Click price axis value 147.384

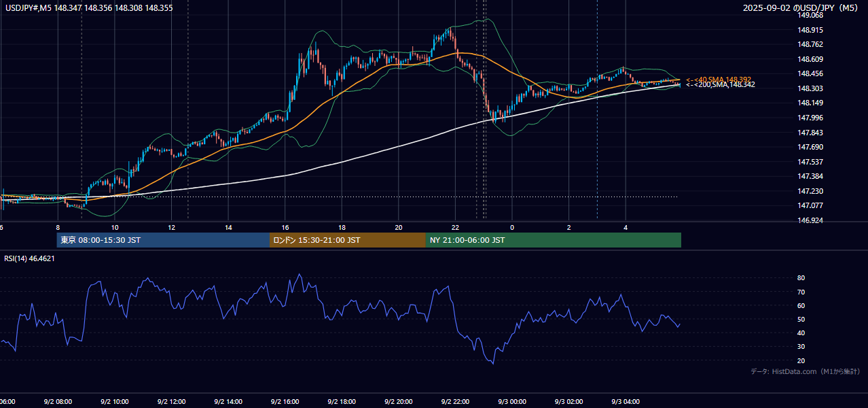810,176
